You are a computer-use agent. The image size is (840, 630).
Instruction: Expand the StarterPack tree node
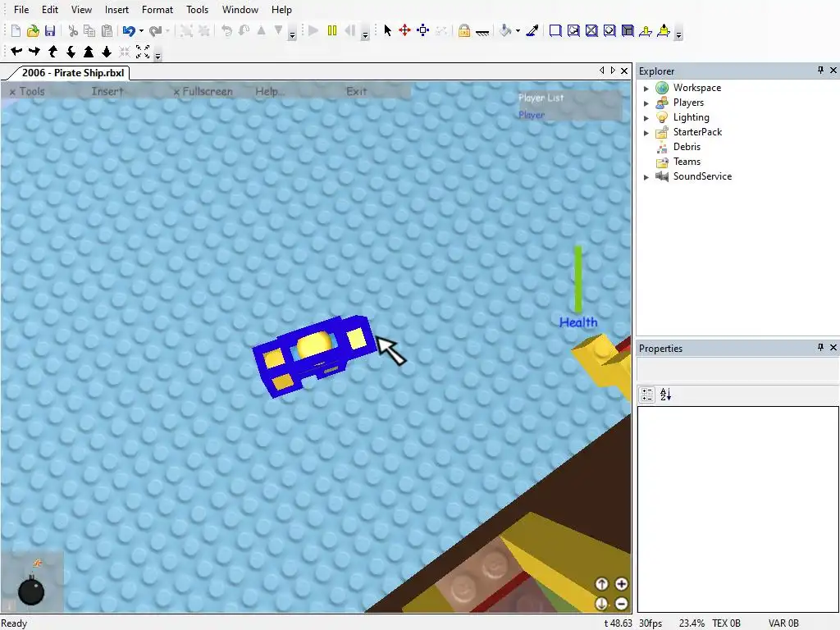pyautogui.click(x=646, y=132)
